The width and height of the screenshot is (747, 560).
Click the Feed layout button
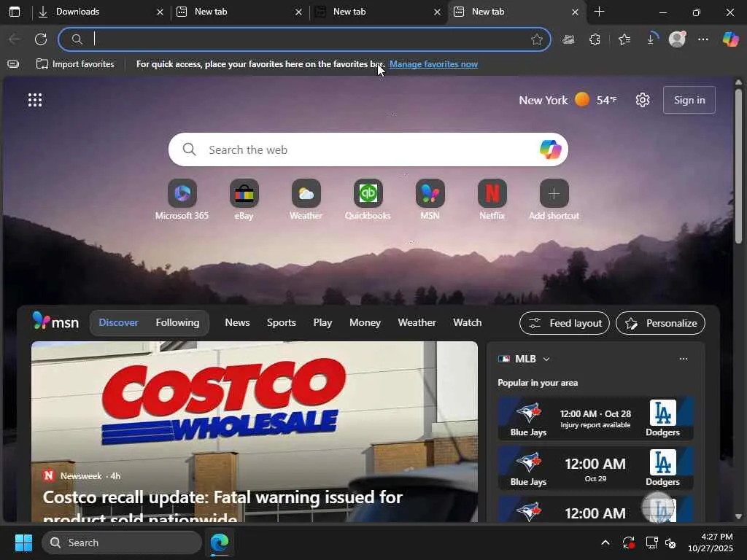point(565,323)
